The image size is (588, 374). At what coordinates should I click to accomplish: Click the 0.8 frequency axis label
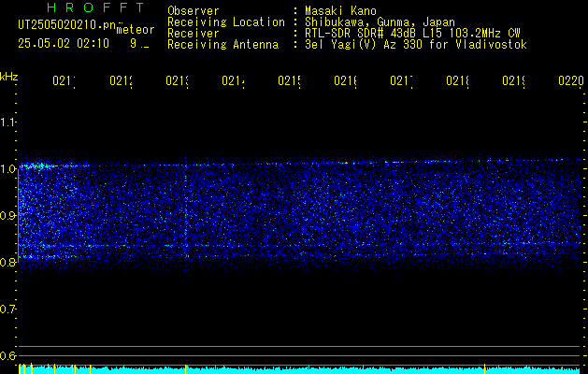click(x=8, y=262)
